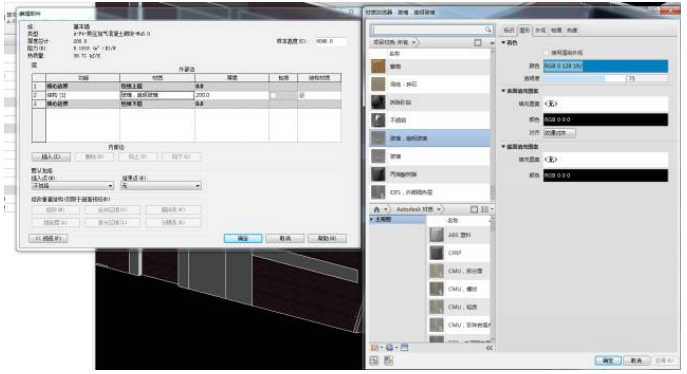The height and width of the screenshot is (374, 687).
Task: Click the cut 填充图案 <无> field
Action: (x=606, y=159)
